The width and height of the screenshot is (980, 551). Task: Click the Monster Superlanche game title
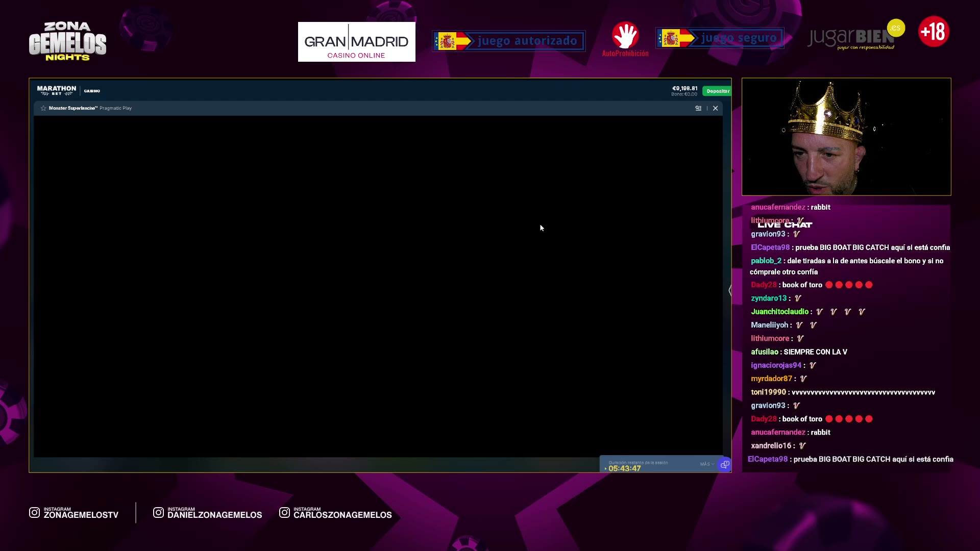[x=72, y=108]
